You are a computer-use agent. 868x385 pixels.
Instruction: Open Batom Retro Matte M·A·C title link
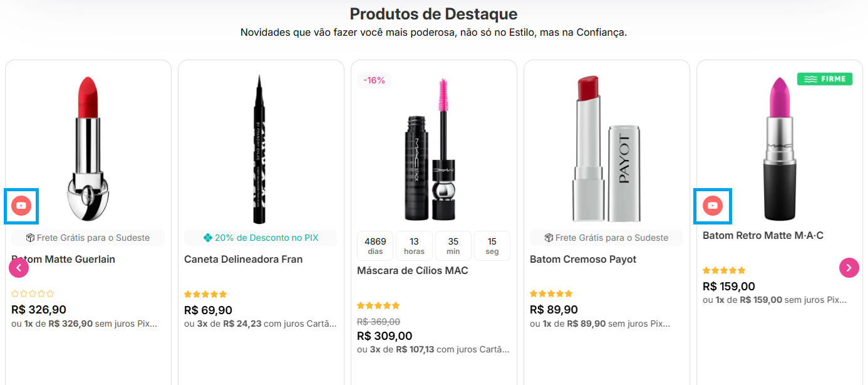pyautogui.click(x=763, y=235)
